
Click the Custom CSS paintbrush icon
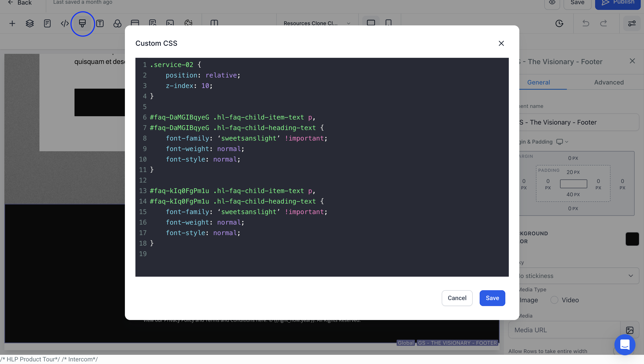pos(82,23)
